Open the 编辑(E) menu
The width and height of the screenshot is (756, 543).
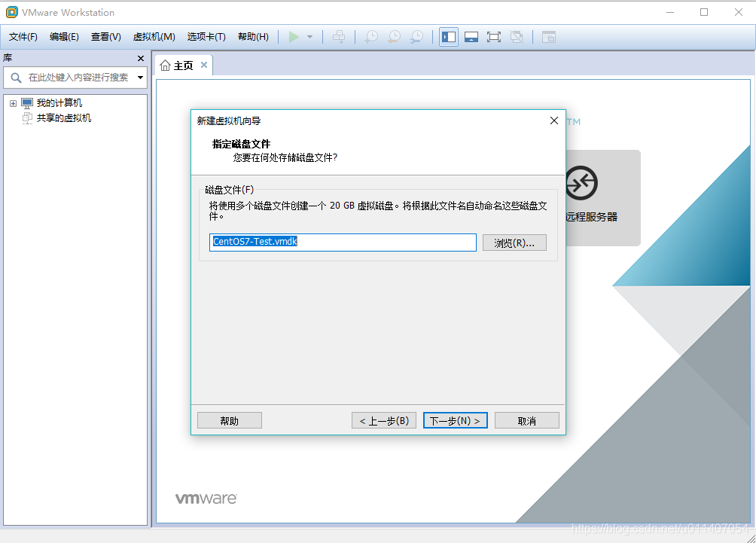click(64, 37)
